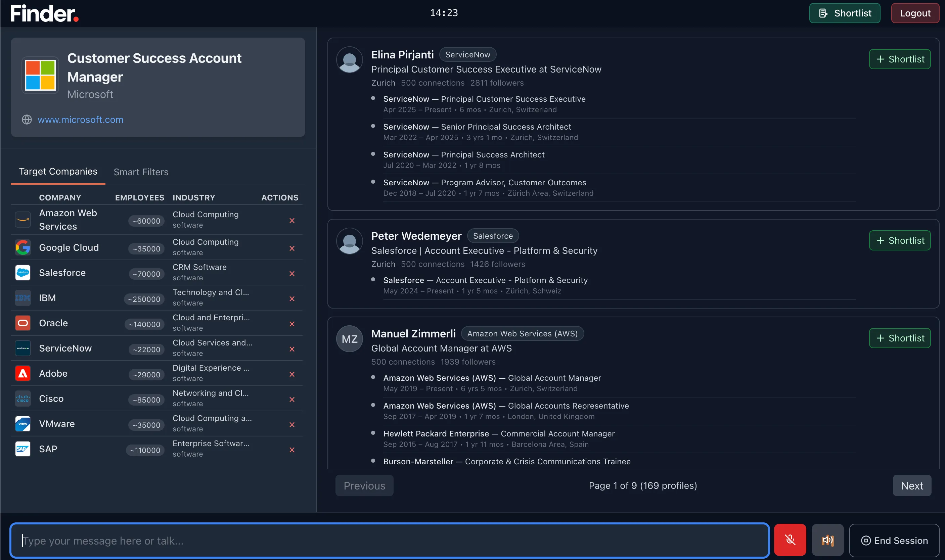This screenshot has height=560, width=945.
Task: Click the Adobe logo icon
Action: pos(22,374)
